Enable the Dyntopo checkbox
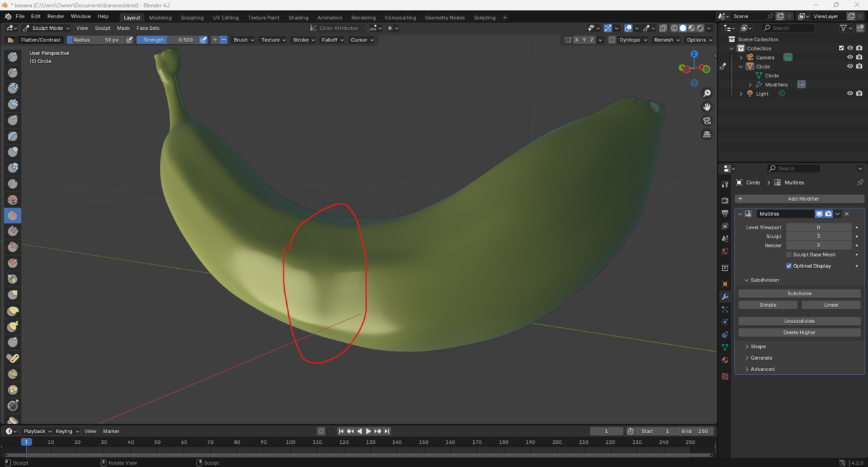Viewport: 868px width, 467px height. 612,40
